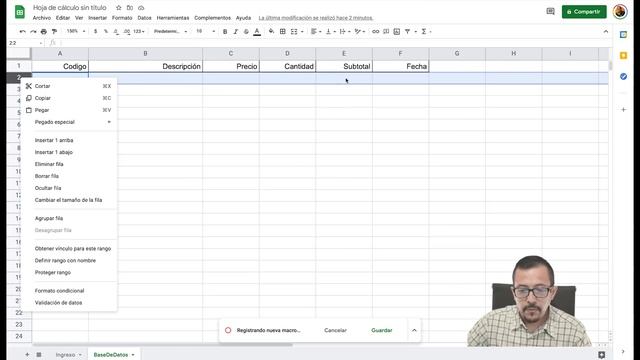Click the plus add-ons side panel icon
This screenshot has width=640, height=360.
(623, 109)
